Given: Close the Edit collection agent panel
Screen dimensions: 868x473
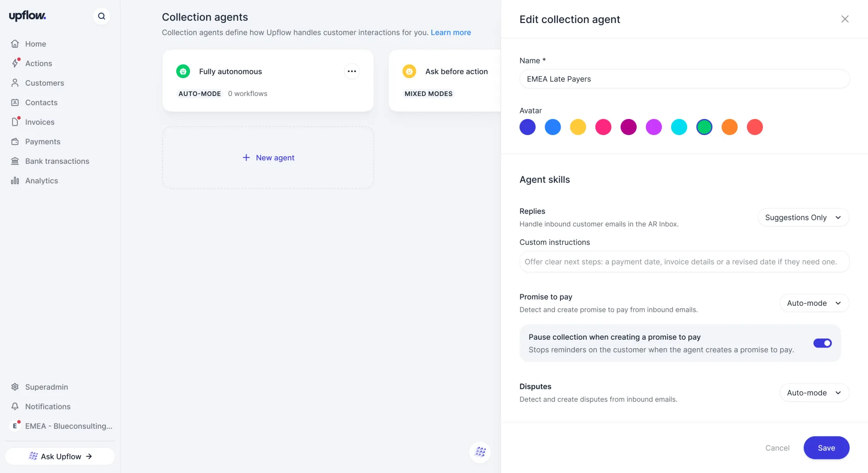Looking at the screenshot, I should point(845,19).
